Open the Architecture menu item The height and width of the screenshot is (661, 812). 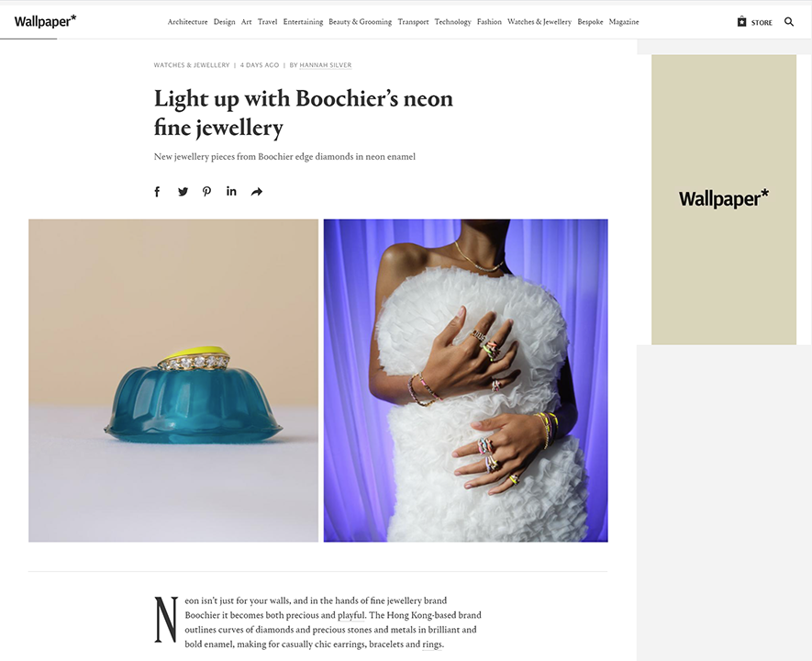click(187, 22)
